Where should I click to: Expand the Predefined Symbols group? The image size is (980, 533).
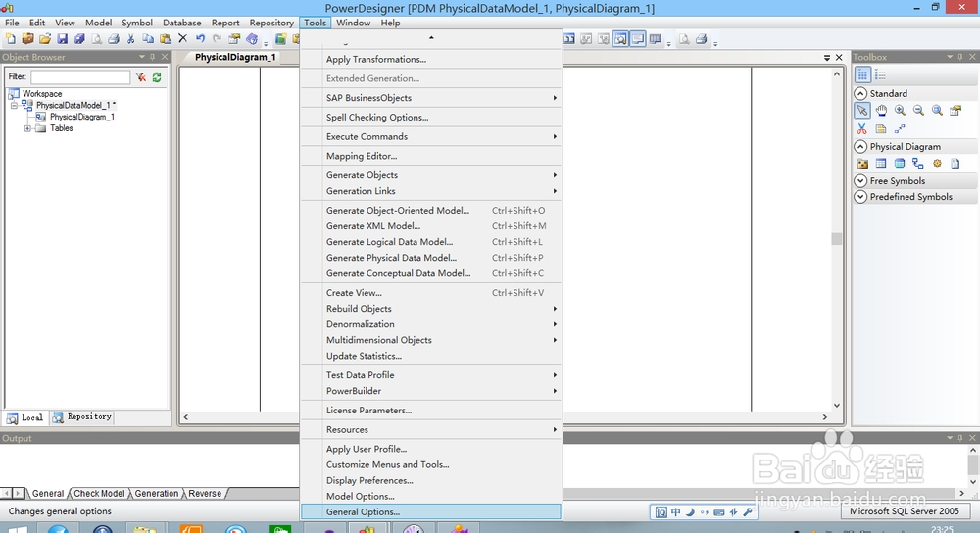860,196
